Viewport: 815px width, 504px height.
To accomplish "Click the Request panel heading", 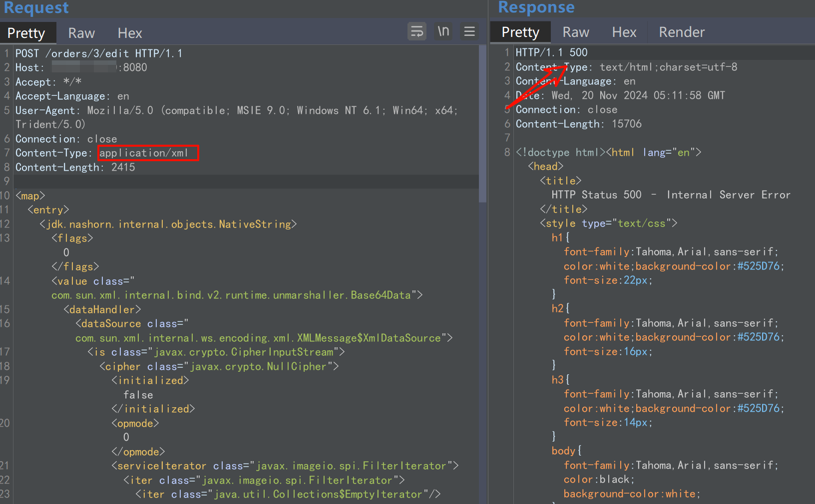I will 36,7.
